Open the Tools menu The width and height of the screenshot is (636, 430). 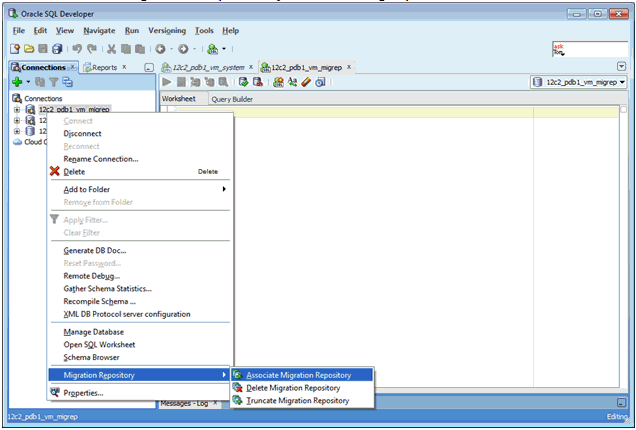coord(204,31)
